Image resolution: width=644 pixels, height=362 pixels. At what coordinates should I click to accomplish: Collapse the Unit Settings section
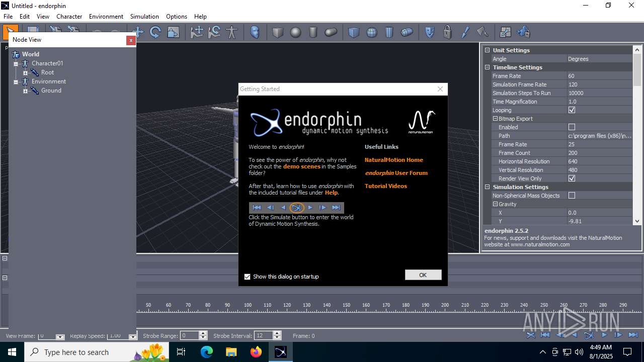[x=487, y=50]
